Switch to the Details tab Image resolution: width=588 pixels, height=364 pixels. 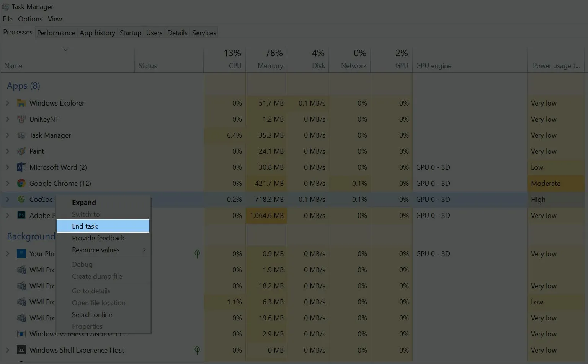click(x=177, y=33)
